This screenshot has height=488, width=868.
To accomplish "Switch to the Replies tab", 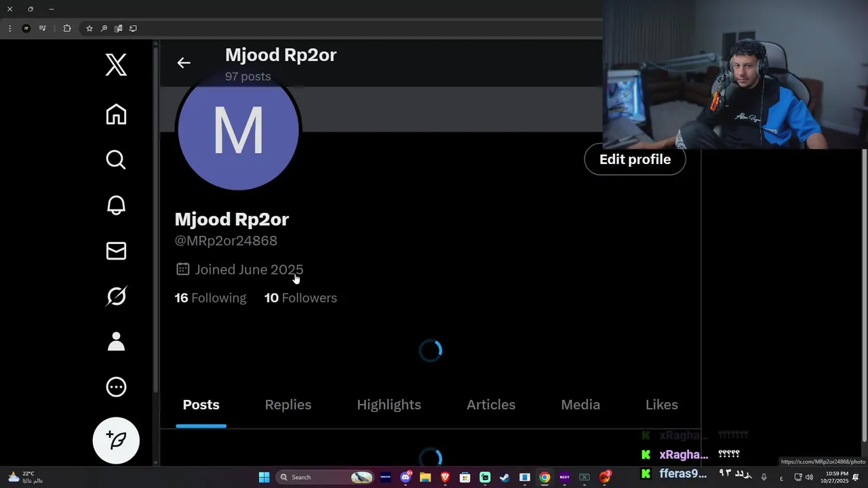I will [x=288, y=405].
